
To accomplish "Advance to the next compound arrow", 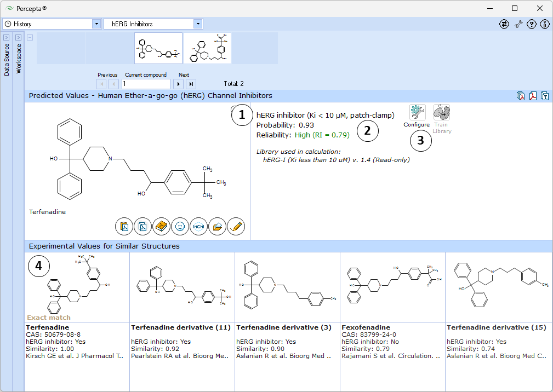I will [179, 84].
